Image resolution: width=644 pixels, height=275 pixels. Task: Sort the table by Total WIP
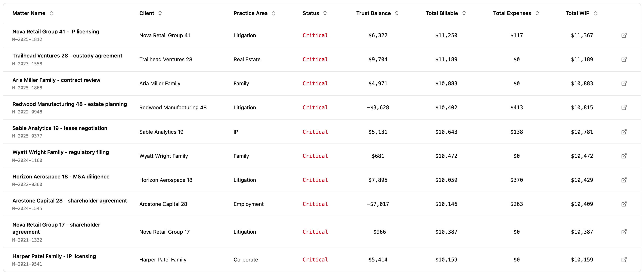click(x=596, y=13)
